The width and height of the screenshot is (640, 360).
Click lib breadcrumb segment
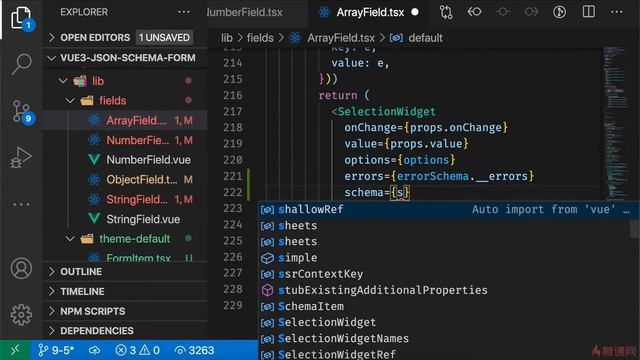[x=227, y=38]
